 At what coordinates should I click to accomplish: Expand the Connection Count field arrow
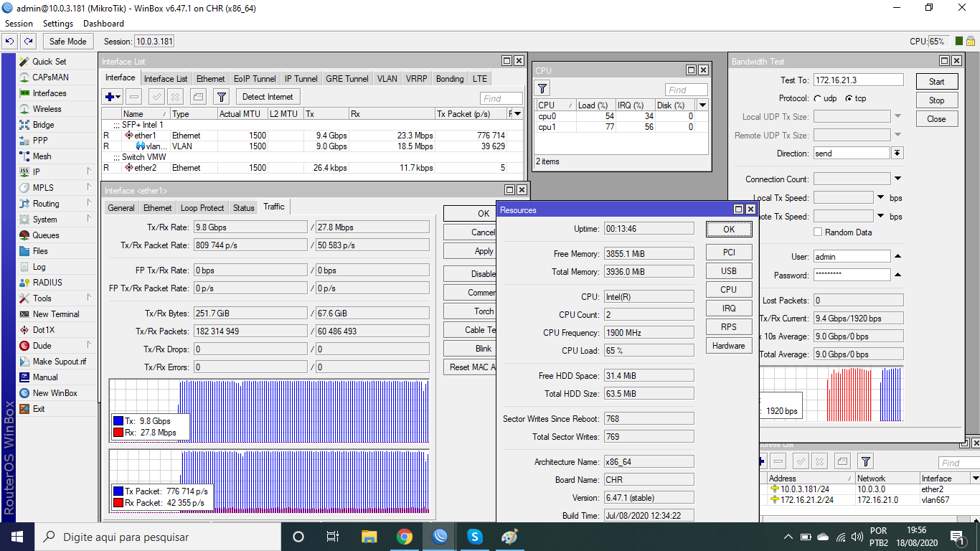[x=897, y=179]
